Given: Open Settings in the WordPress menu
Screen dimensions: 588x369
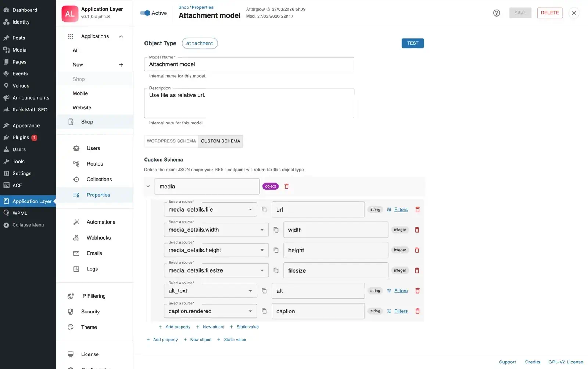Looking at the screenshot, I should click(22, 173).
